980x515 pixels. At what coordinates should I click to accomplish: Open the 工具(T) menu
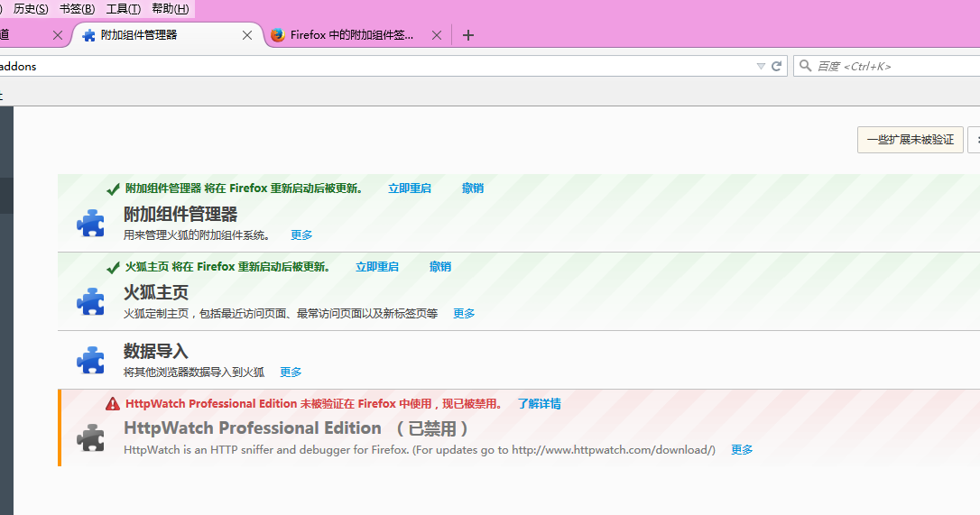(123, 9)
